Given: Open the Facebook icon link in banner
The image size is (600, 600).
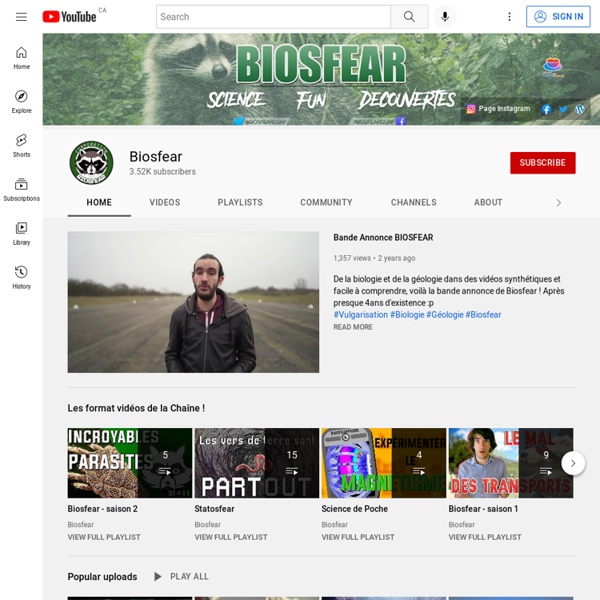Looking at the screenshot, I should point(546,109).
